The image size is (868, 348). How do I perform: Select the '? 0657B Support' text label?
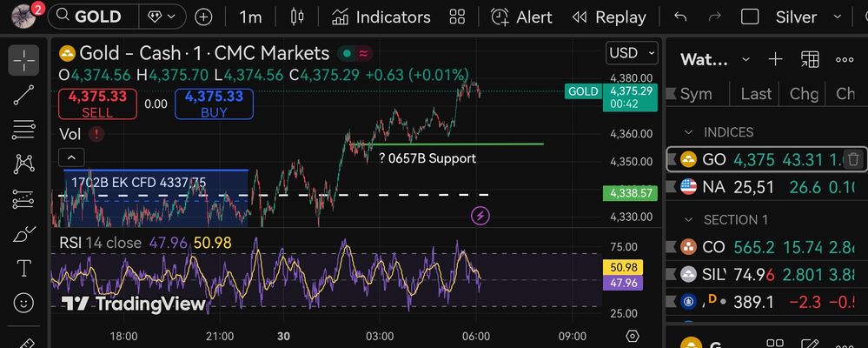(427, 158)
